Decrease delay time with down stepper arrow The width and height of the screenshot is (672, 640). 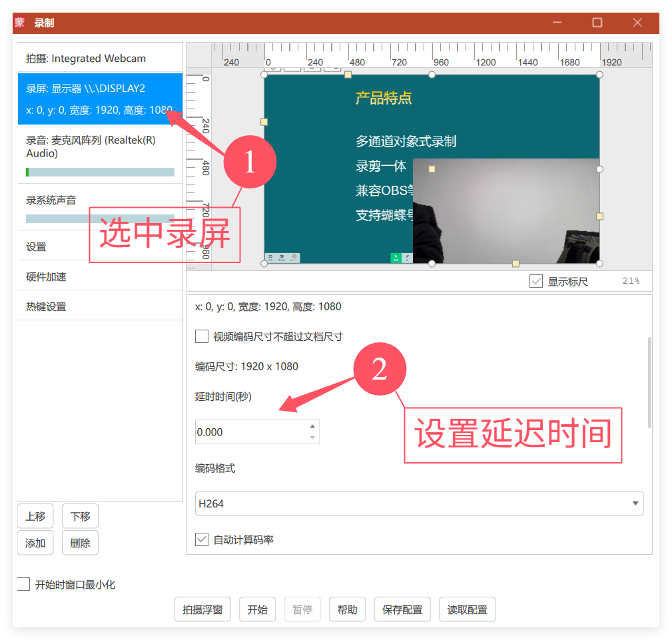tap(312, 438)
